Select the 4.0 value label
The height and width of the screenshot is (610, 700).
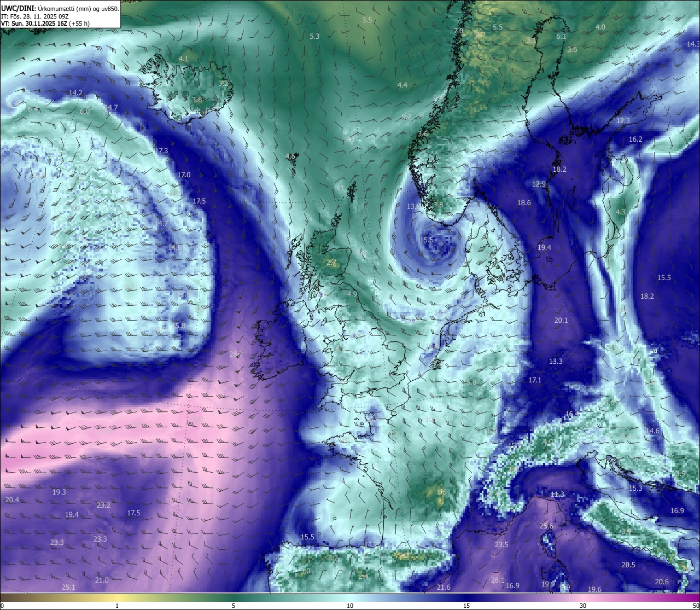click(x=600, y=27)
